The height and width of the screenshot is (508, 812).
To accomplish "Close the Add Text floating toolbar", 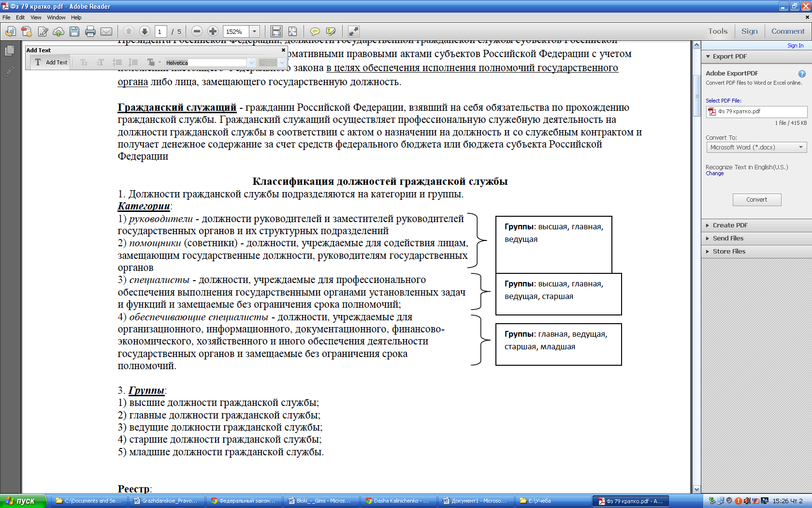I will [283, 50].
